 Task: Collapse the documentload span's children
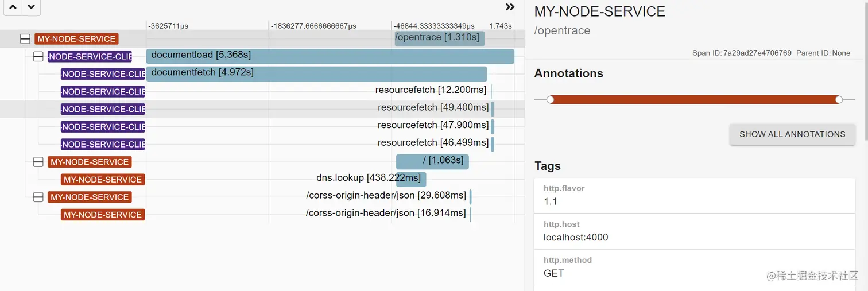tap(38, 56)
